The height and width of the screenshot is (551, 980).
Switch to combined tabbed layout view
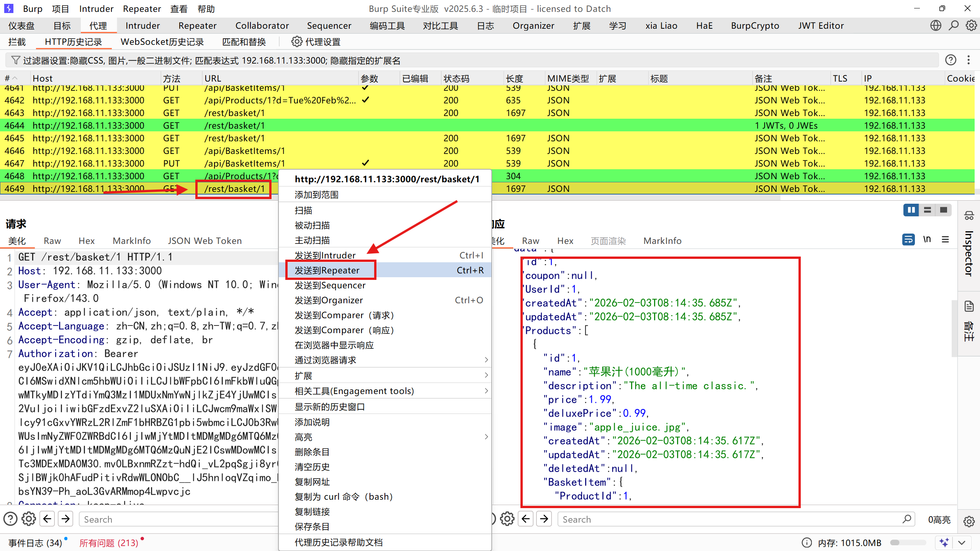(x=944, y=210)
